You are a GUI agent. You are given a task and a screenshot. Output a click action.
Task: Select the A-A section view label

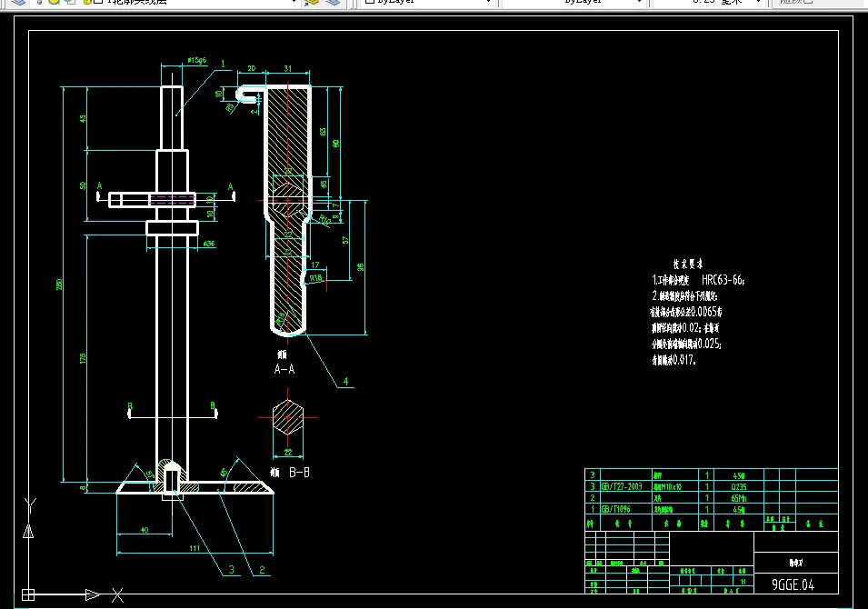[x=284, y=369]
